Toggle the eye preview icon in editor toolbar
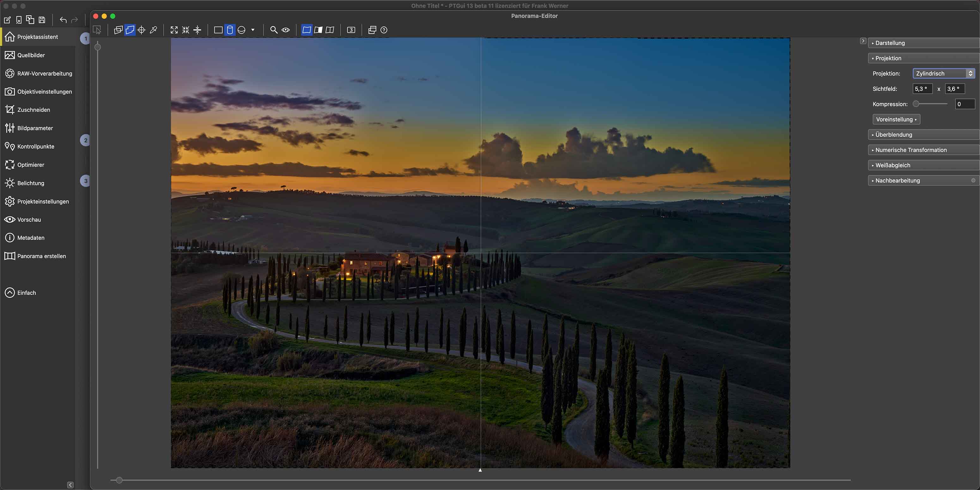 (x=286, y=30)
